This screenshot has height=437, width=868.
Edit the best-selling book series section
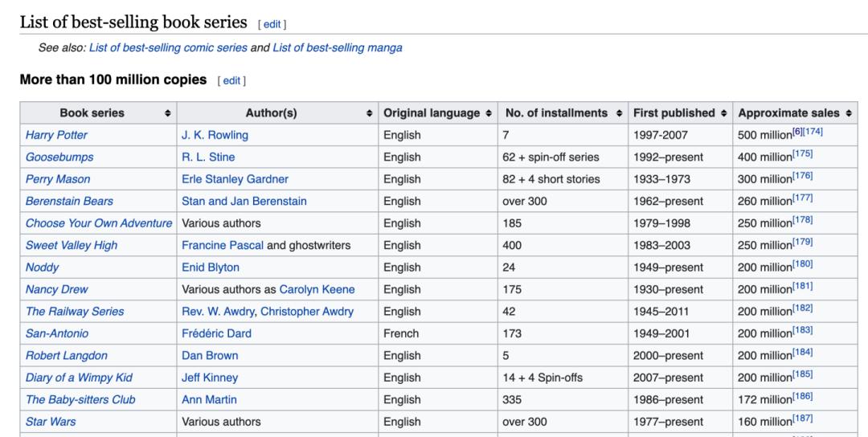[272, 24]
